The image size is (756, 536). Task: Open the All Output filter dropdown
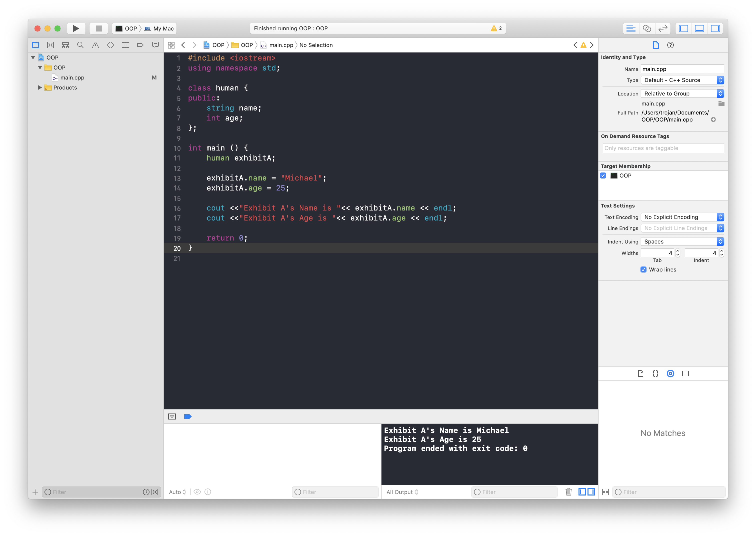pyautogui.click(x=402, y=492)
